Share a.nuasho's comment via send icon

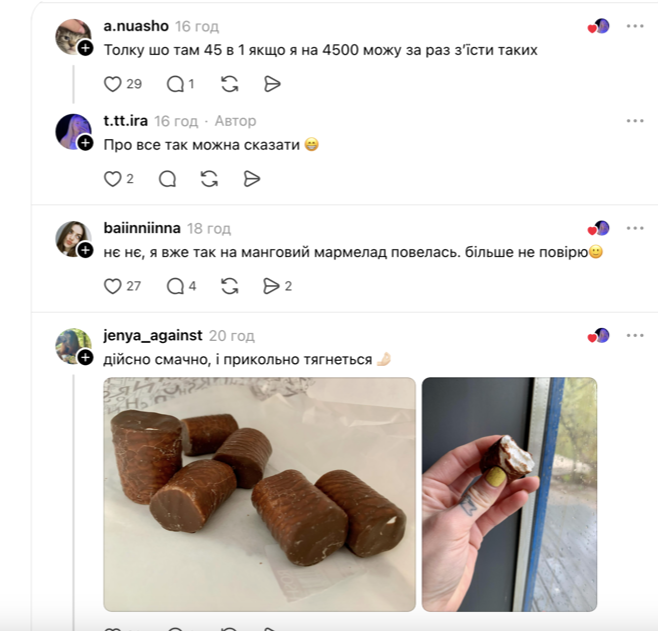[x=272, y=84]
